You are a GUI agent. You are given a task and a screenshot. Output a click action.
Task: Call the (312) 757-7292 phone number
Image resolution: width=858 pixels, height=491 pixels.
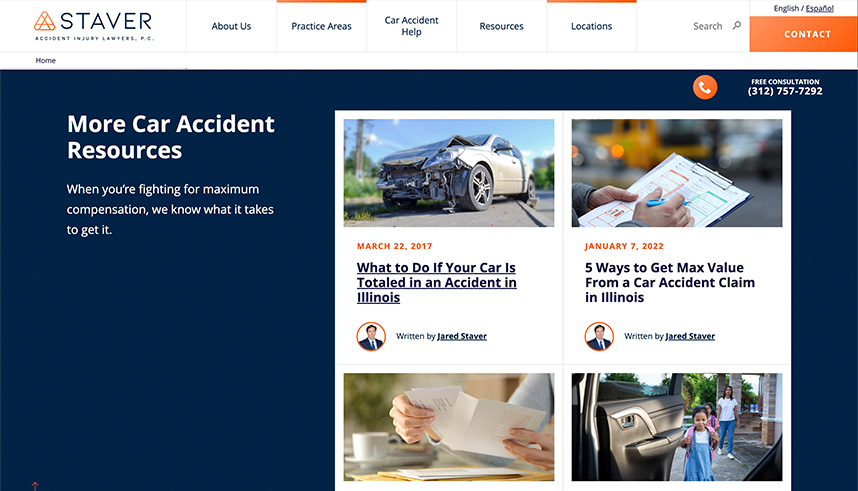click(x=785, y=91)
